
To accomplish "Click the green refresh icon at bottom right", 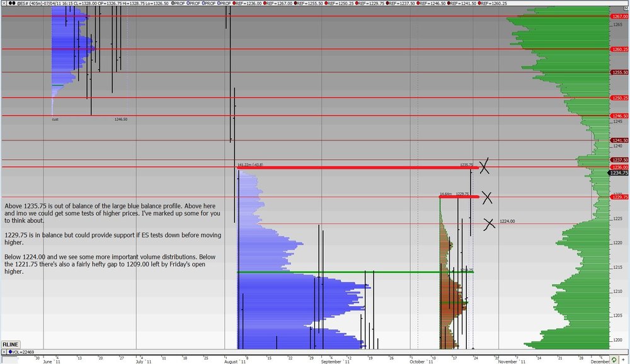I will pyautogui.click(x=614, y=360).
